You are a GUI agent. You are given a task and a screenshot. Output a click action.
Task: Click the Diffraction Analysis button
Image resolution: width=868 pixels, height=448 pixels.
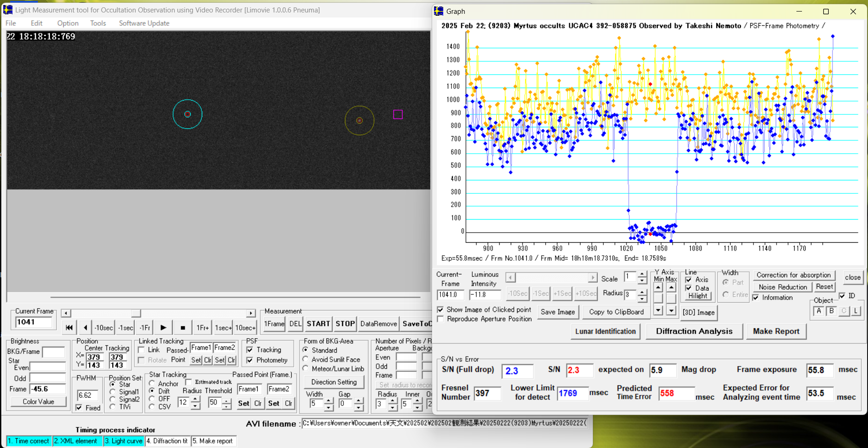click(x=694, y=331)
